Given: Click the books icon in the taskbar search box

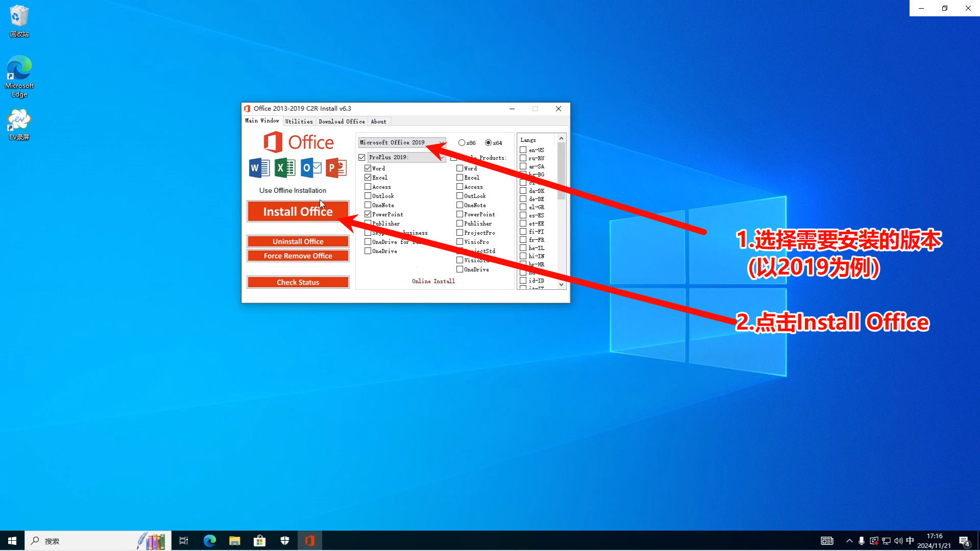Looking at the screenshot, I should click(x=152, y=541).
